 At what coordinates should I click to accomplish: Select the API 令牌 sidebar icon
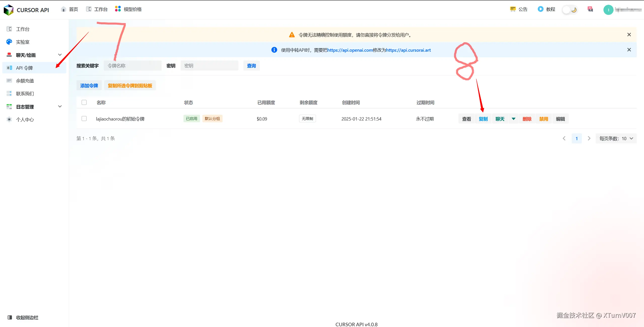pos(9,68)
